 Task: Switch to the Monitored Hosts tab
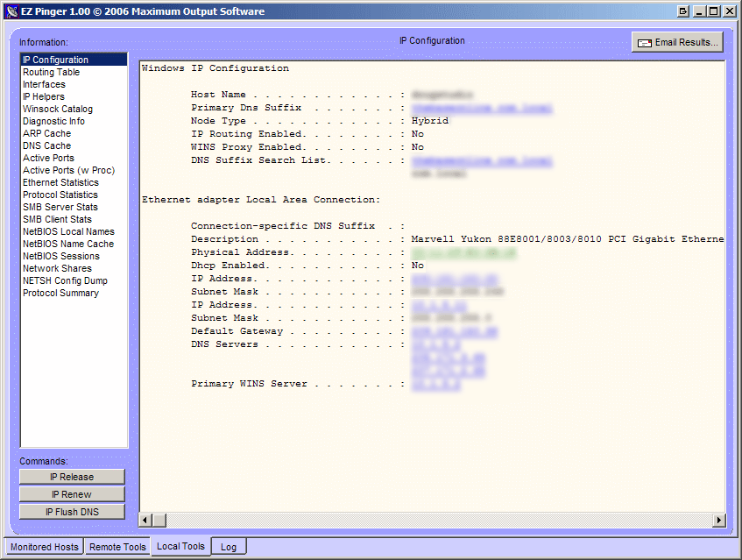point(44,547)
